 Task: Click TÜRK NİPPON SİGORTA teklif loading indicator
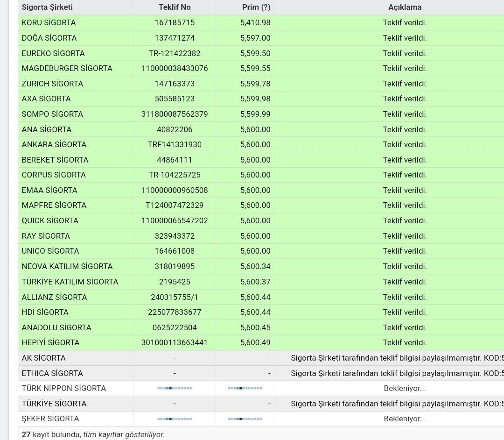coord(175,389)
